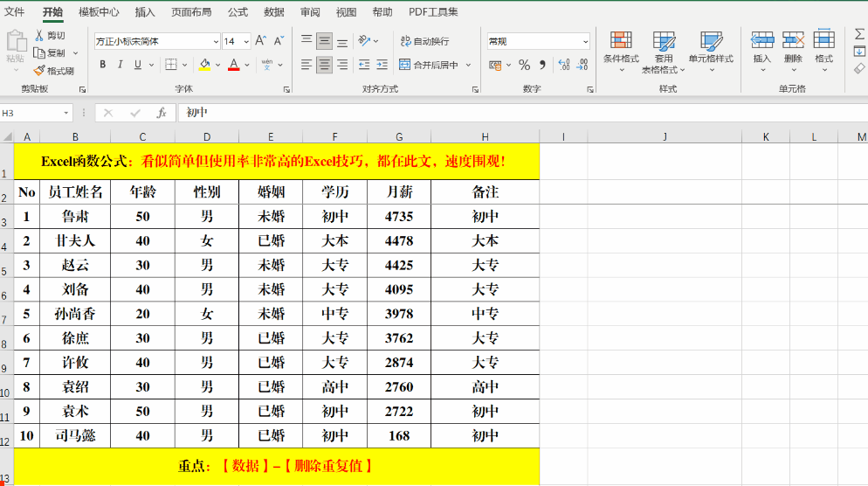868x486 pixels.
Task: Toggle Italic formatting
Action: coord(121,65)
